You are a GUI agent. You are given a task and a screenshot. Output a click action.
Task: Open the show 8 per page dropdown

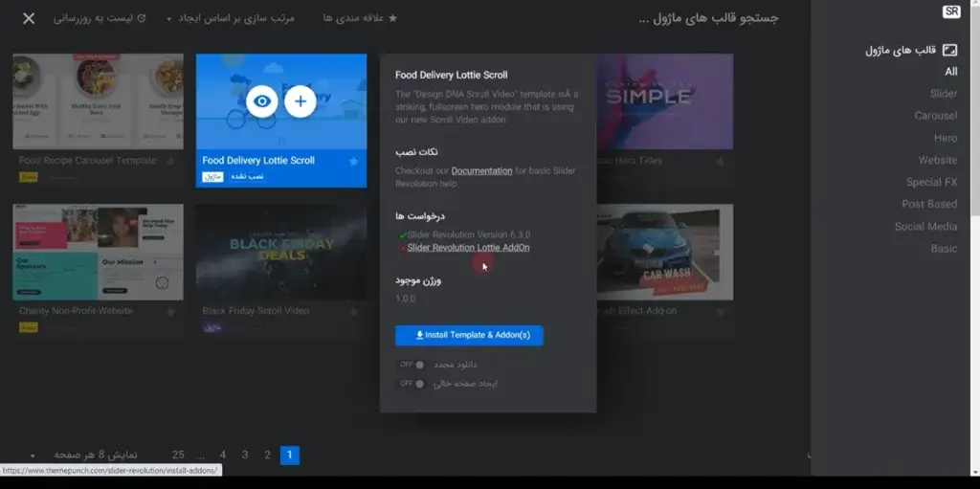click(84, 455)
